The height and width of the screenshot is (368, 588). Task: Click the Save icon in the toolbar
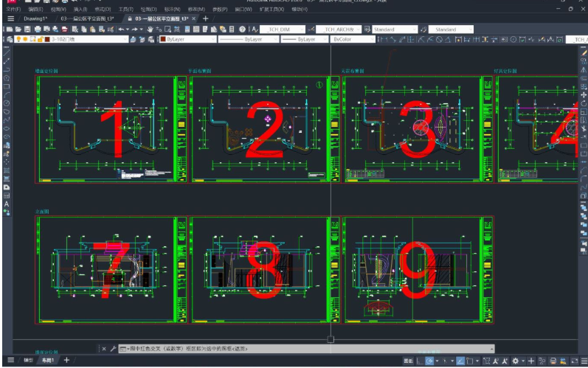(27, 29)
